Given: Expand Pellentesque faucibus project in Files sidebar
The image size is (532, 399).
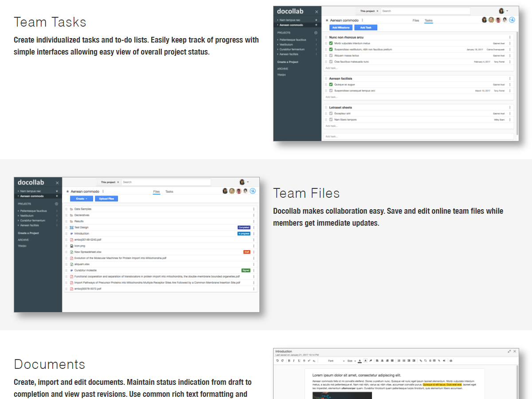Looking at the screenshot, I should click(x=19, y=211).
